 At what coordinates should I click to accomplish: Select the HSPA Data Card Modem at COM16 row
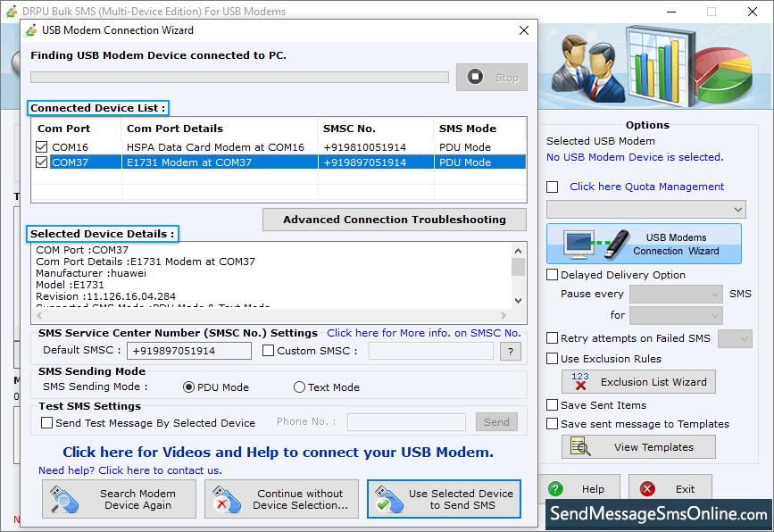(x=279, y=147)
